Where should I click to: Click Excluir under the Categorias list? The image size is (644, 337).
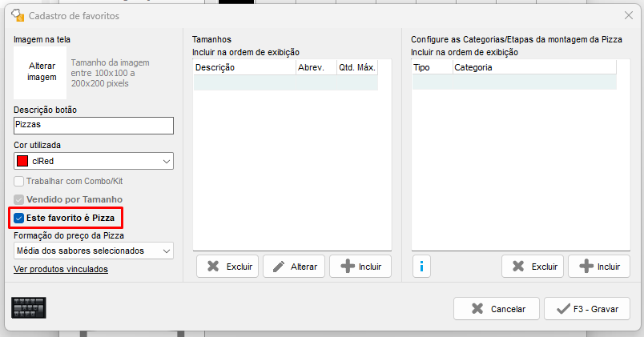(x=533, y=267)
